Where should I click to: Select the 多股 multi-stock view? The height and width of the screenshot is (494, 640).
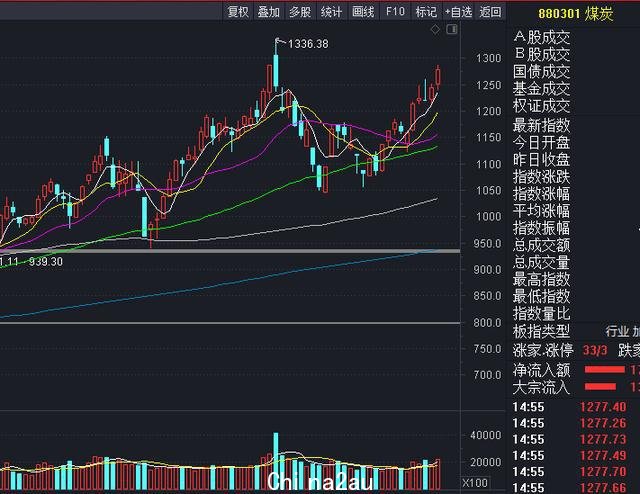[x=300, y=12]
